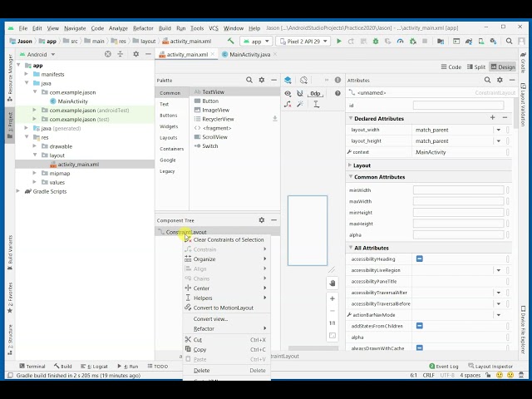Open the Terminal tool window
532x399 pixels.
point(32,367)
